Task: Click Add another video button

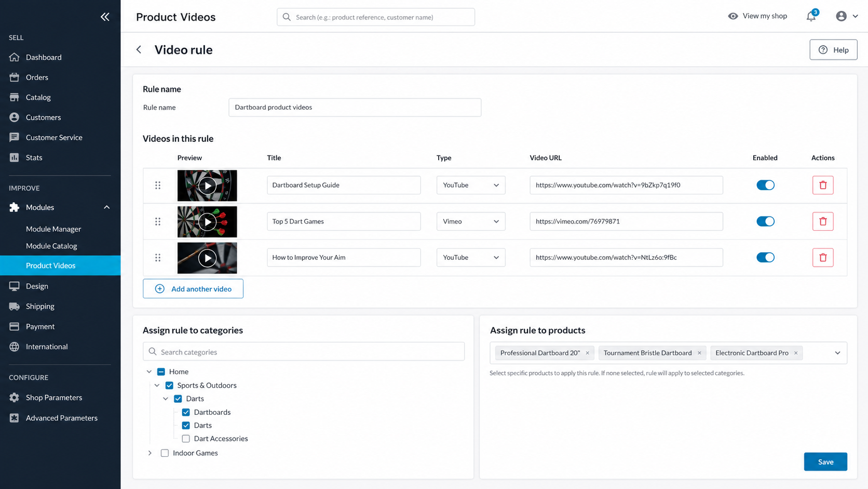Action: 193,289
